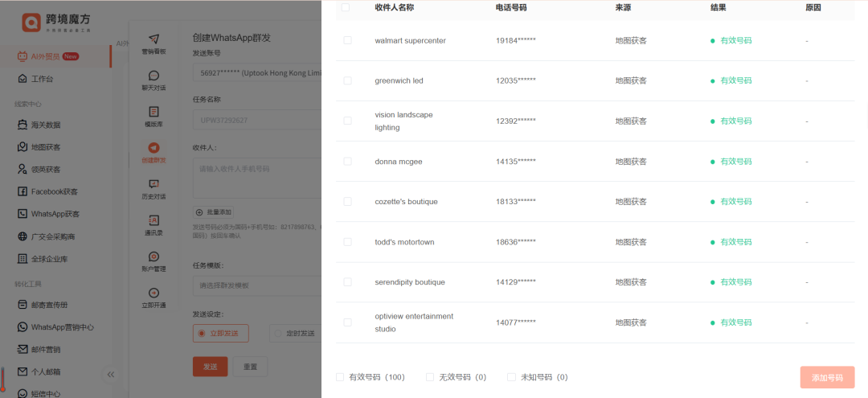Image resolution: width=868 pixels, height=398 pixels.
Task: Click the 重置 reset button
Action: pyautogui.click(x=250, y=367)
